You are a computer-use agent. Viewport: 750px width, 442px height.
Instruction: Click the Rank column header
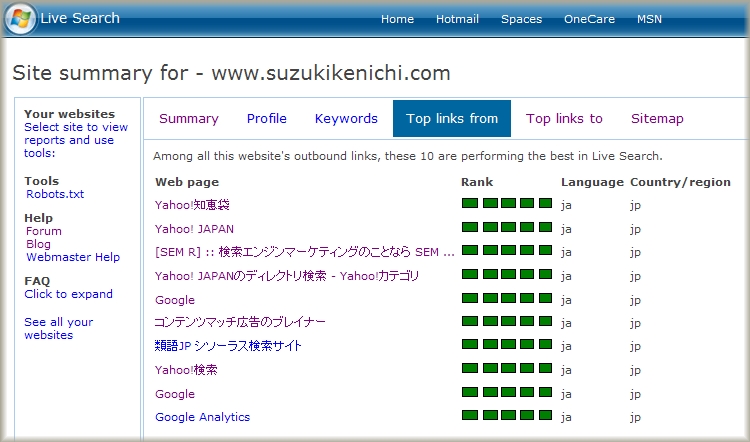(477, 182)
